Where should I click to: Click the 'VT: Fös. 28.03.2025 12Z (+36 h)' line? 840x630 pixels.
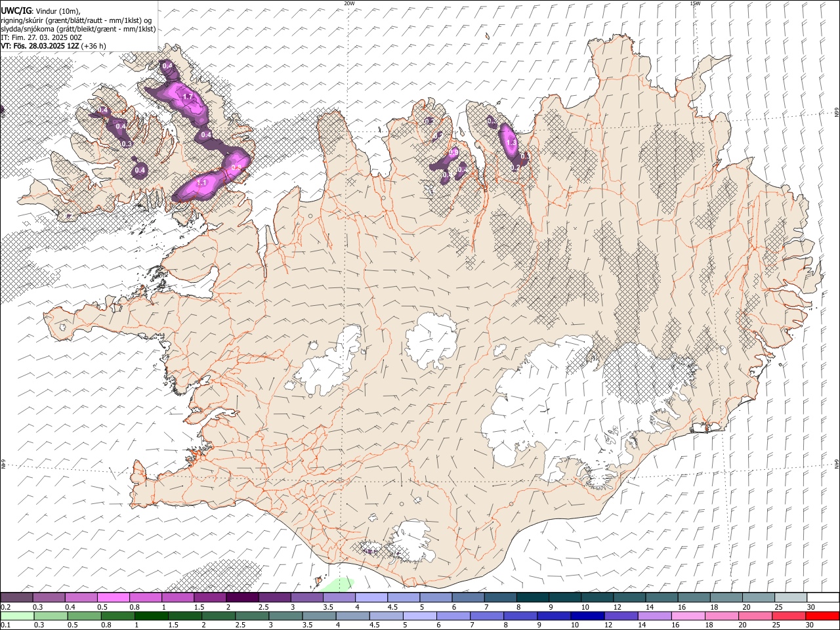point(53,46)
